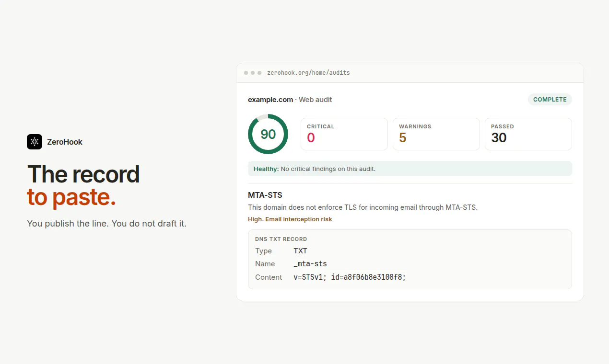Viewport: 609px width, 364px height.
Task: Open the Warnings card showing 5
Action: point(436,134)
